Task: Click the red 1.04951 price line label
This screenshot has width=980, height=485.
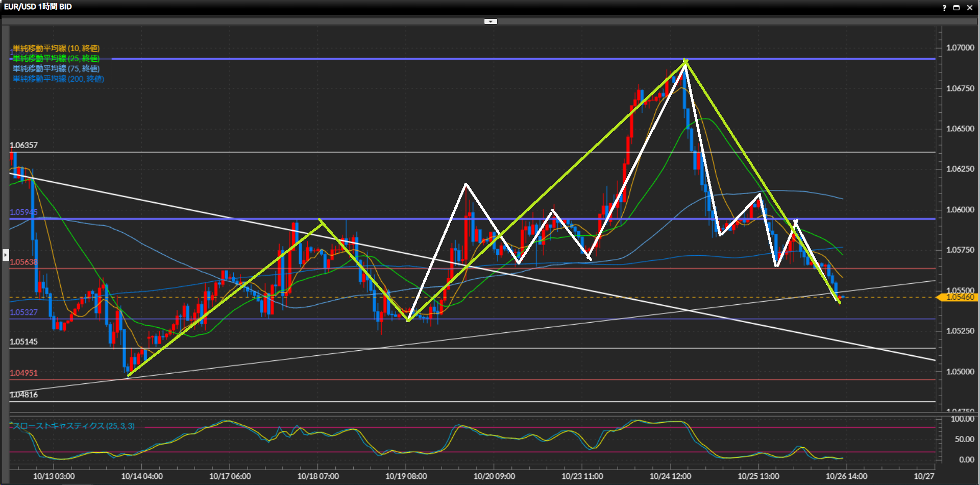Action: click(24, 373)
